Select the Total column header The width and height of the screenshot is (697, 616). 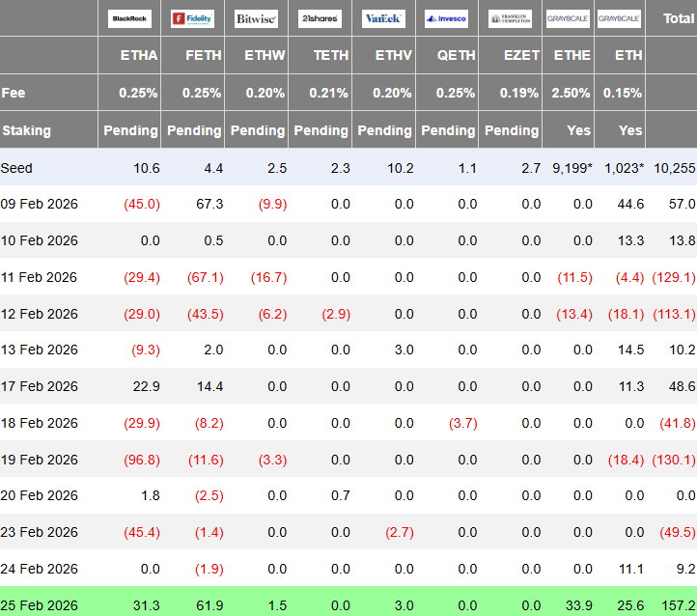click(x=679, y=18)
